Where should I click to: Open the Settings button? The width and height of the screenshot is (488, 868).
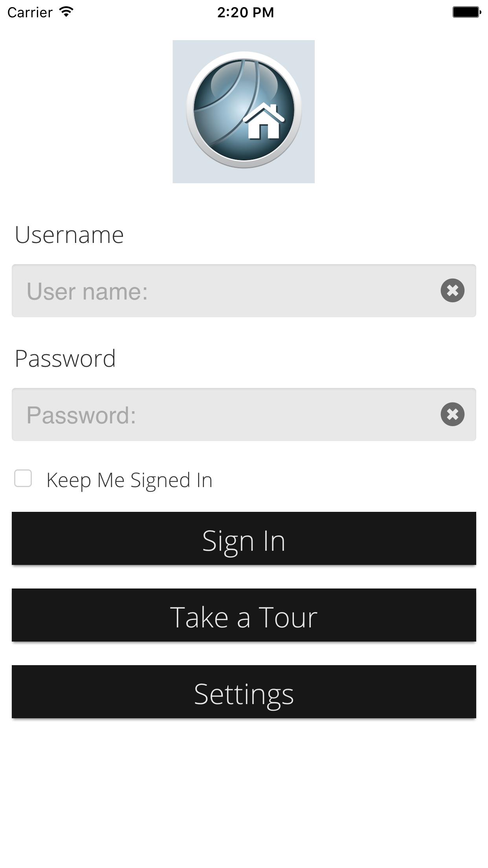point(244,692)
